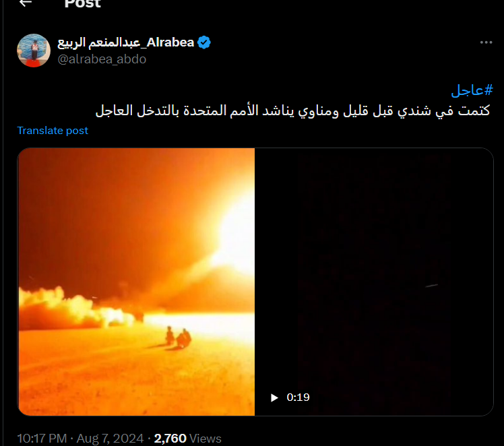The width and height of the screenshot is (504, 446).
Task: Click the blue verified badge
Action: tap(204, 42)
